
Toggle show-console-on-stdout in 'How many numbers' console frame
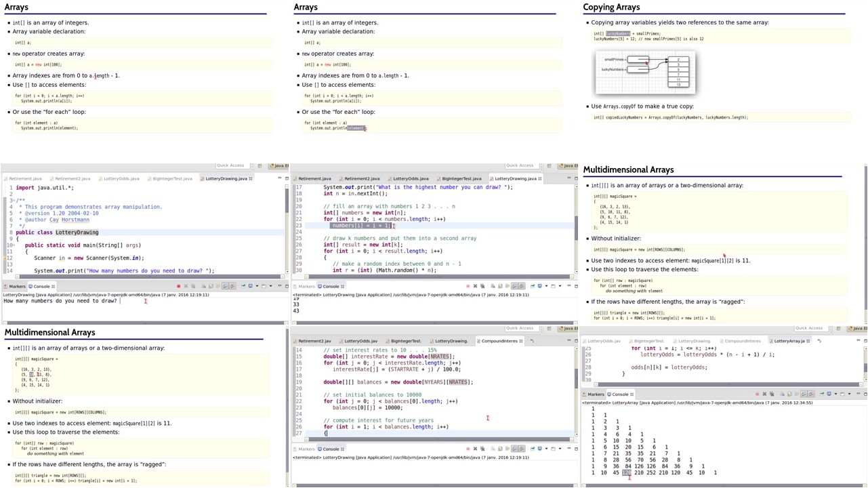click(225, 286)
